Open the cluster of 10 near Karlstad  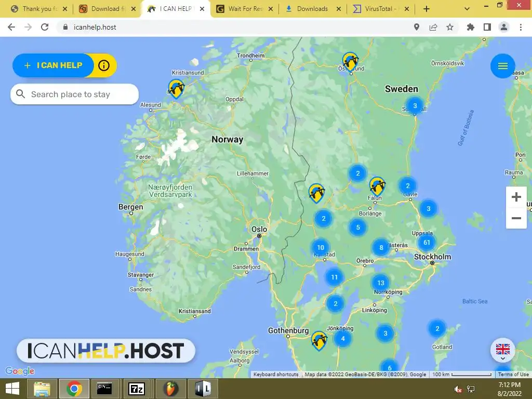click(x=320, y=247)
